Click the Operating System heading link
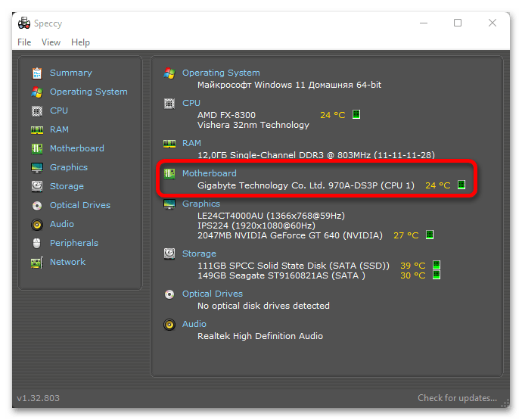This screenshot has width=522, height=420. pyautogui.click(x=221, y=73)
